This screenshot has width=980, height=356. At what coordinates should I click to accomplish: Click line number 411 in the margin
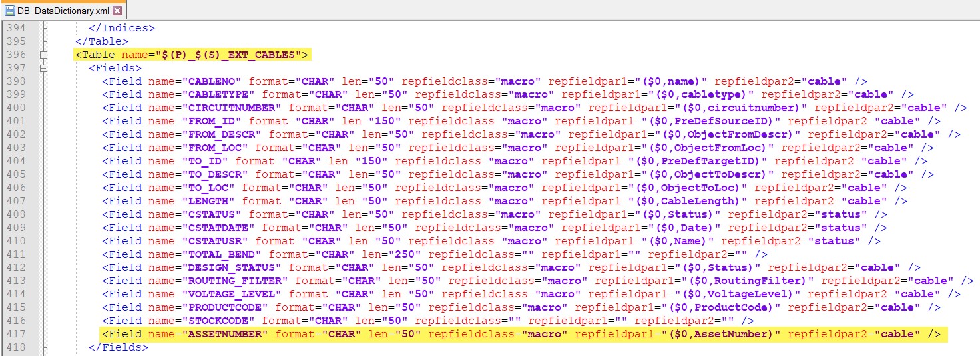(15, 254)
